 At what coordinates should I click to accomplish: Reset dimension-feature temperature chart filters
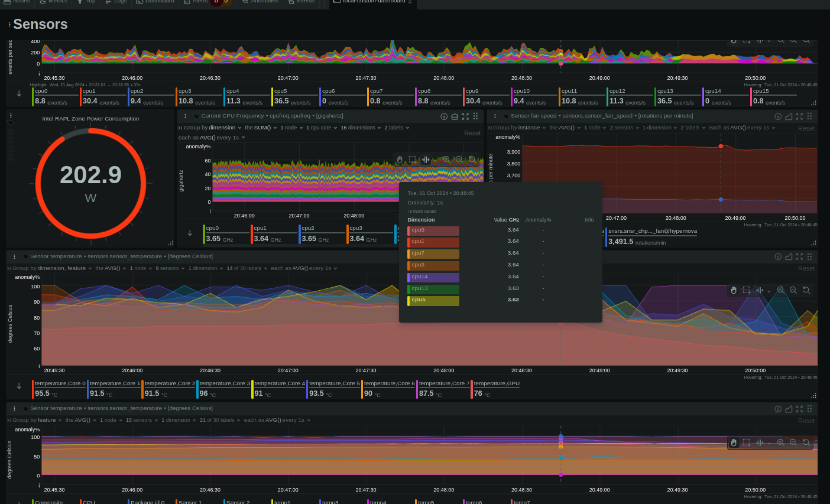[x=806, y=268]
